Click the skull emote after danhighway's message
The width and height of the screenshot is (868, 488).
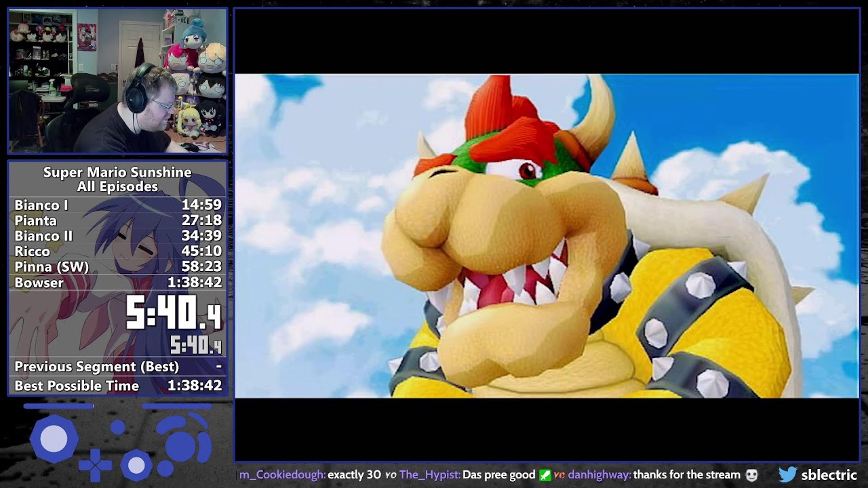pos(751,475)
